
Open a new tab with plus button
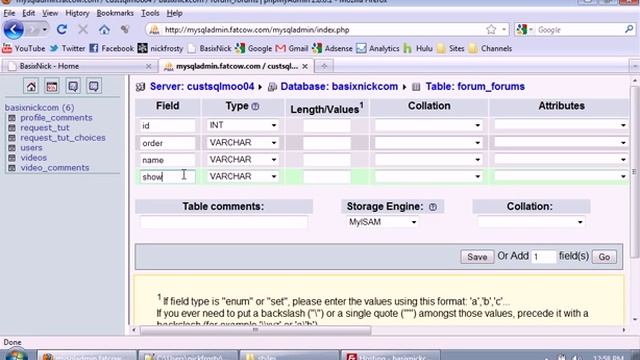coord(324,66)
